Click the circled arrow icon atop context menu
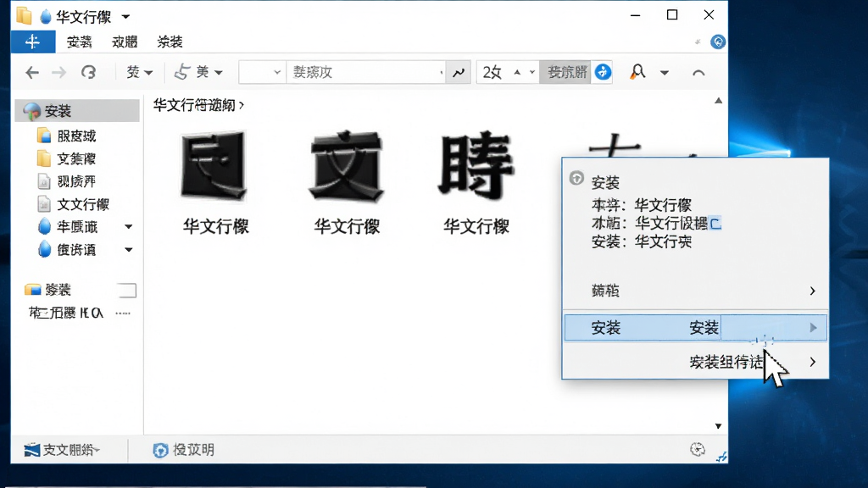Image resolution: width=868 pixels, height=488 pixels. point(576,178)
